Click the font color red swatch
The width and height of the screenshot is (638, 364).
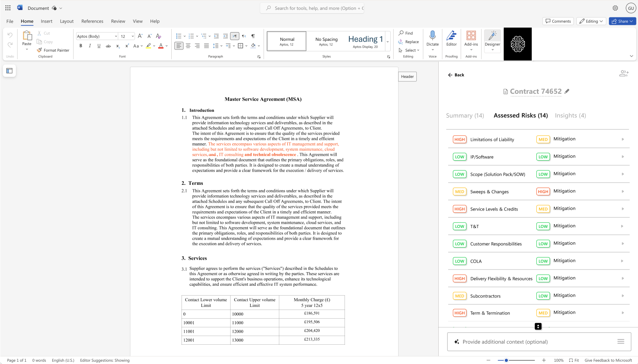coord(161,46)
